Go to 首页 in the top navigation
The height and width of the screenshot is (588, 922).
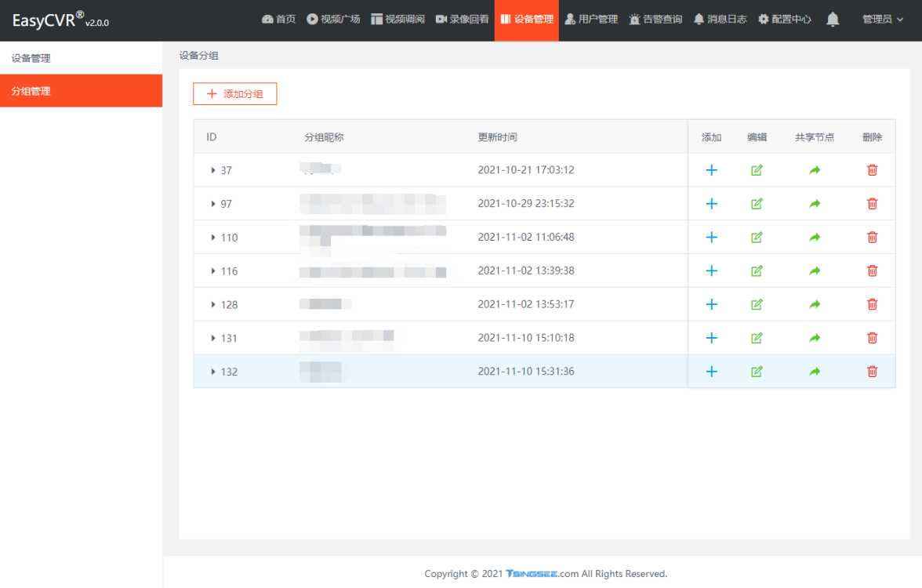pyautogui.click(x=279, y=20)
